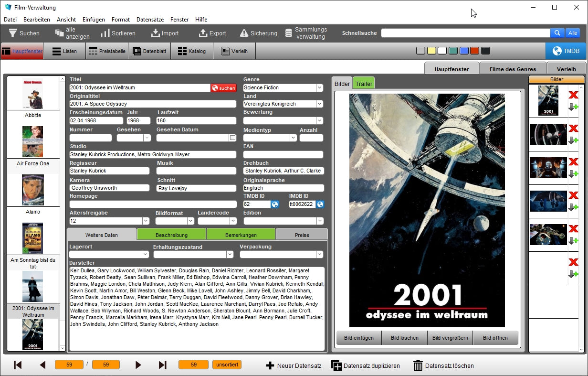The height and width of the screenshot is (376, 588).
Task: Open Sicherung backup warning icon
Action: point(244,33)
